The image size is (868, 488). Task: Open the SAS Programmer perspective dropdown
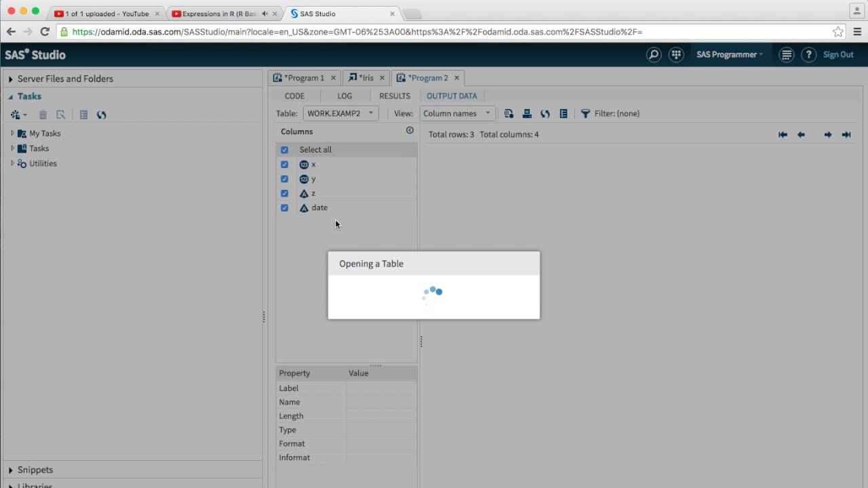pyautogui.click(x=730, y=55)
